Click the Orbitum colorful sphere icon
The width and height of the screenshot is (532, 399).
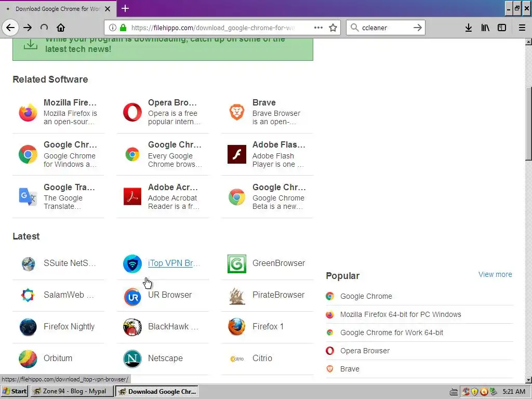[x=28, y=358]
